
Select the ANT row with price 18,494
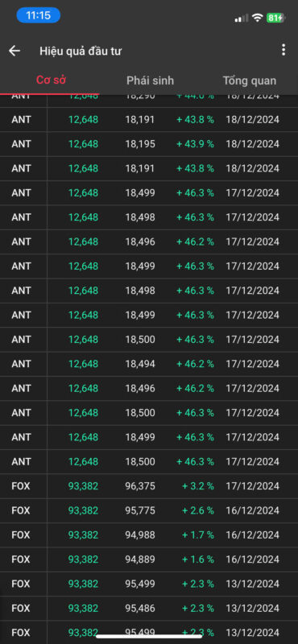149,364
